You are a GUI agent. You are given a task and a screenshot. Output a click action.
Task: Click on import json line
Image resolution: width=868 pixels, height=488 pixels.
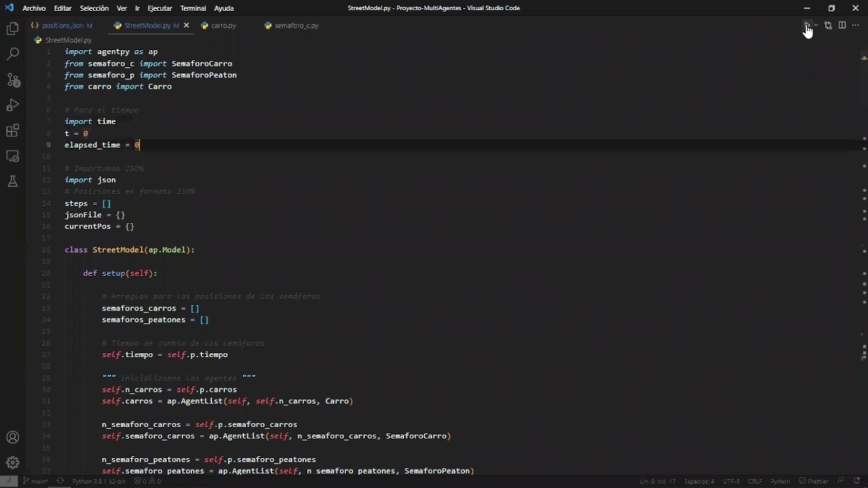tap(90, 180)
